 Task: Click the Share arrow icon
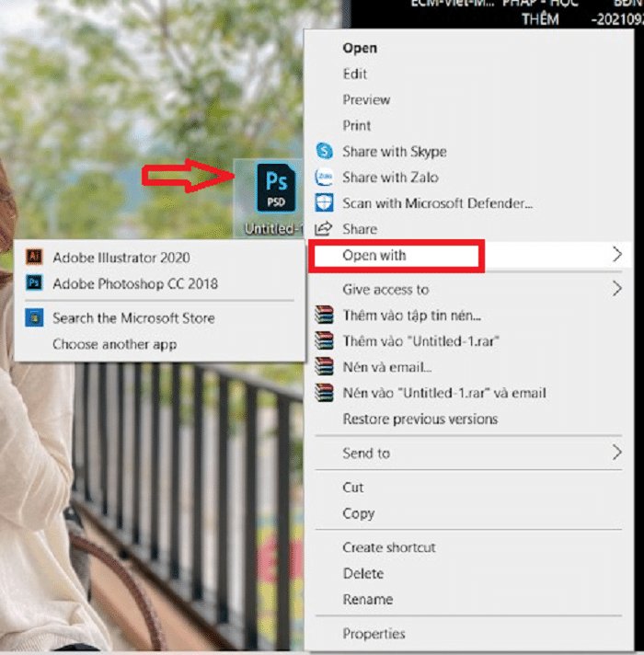tap(324, 229)
